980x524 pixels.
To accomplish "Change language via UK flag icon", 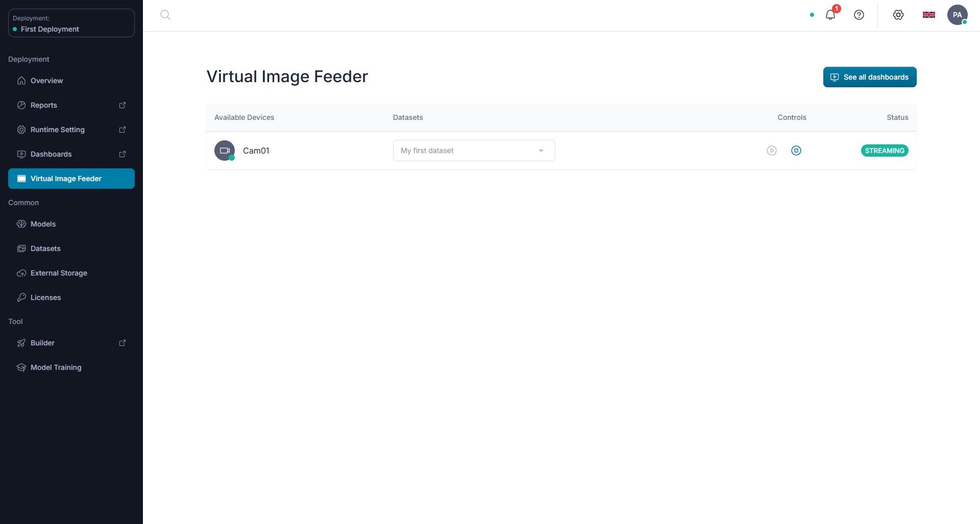I will point(929,15).
